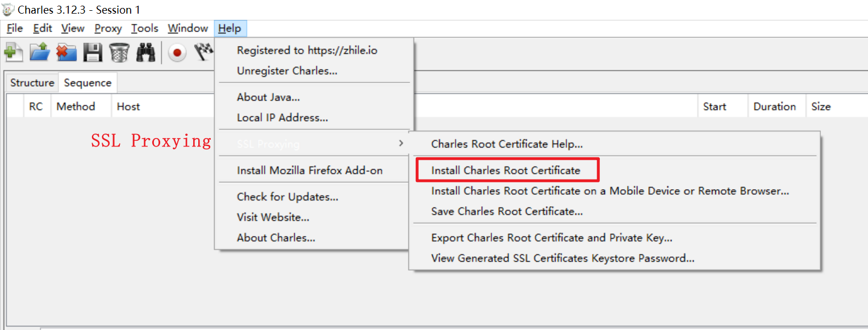Image resolution: width=868 pixels, height=330 pixels.
Task: Close the open Help menu
Action: point(230,28)
